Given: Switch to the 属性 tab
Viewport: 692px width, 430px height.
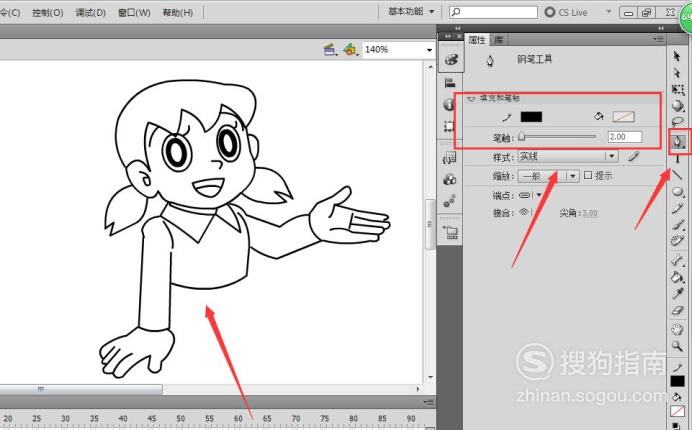Looking at the screenshot, I should coord(477,40).
